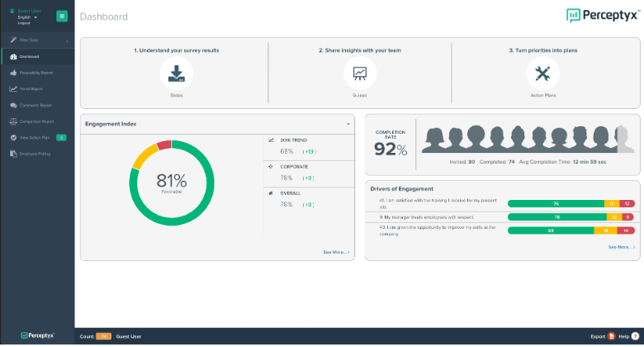Viewport: 644px width, 347px height.
Task: Click See More in Drivers of Engagement
Action: tap(622, 247)
